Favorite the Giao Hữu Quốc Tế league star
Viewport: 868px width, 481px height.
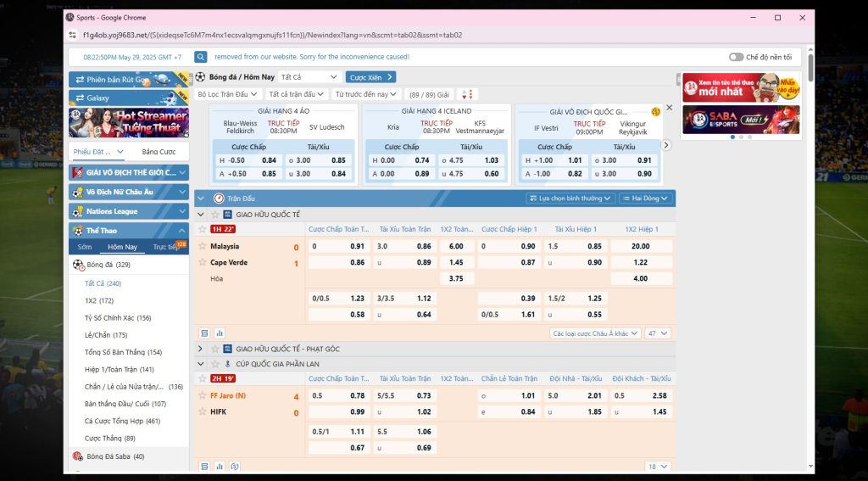[x=215, y=215]
